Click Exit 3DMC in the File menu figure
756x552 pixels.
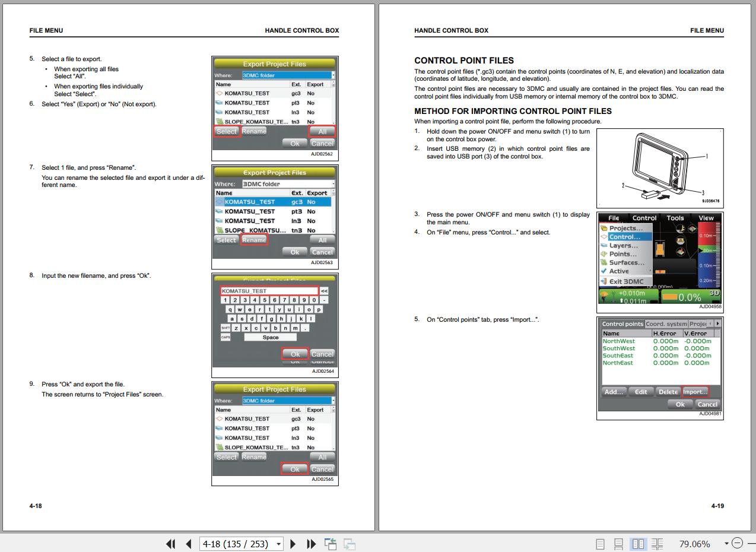point(625,281)
